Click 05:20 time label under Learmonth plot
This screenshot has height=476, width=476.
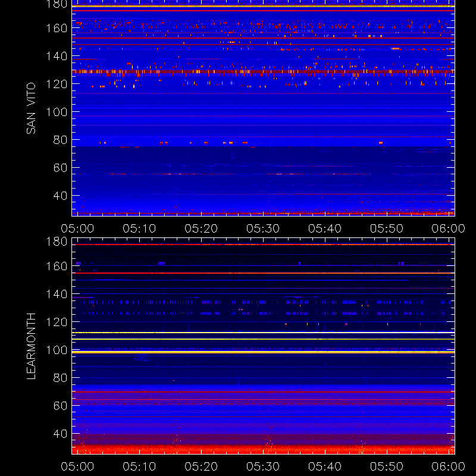(201, 466)
